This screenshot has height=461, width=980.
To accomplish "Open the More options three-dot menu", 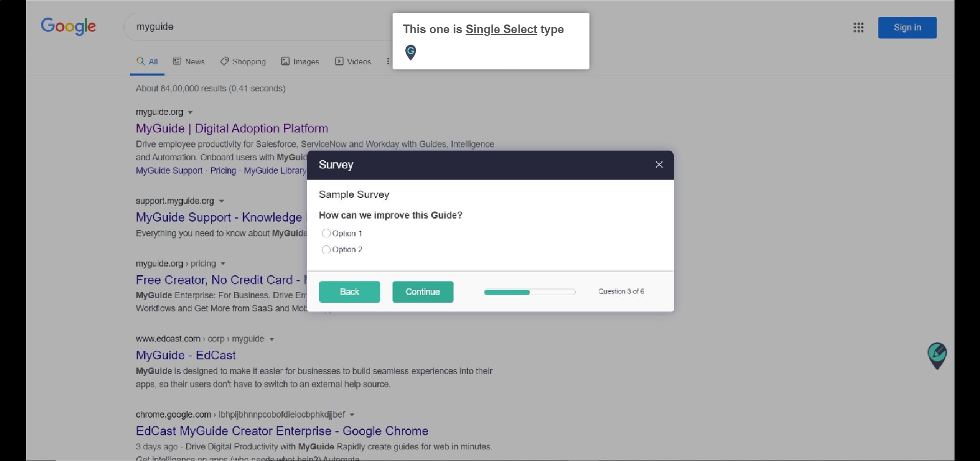I will click(388, 61).
